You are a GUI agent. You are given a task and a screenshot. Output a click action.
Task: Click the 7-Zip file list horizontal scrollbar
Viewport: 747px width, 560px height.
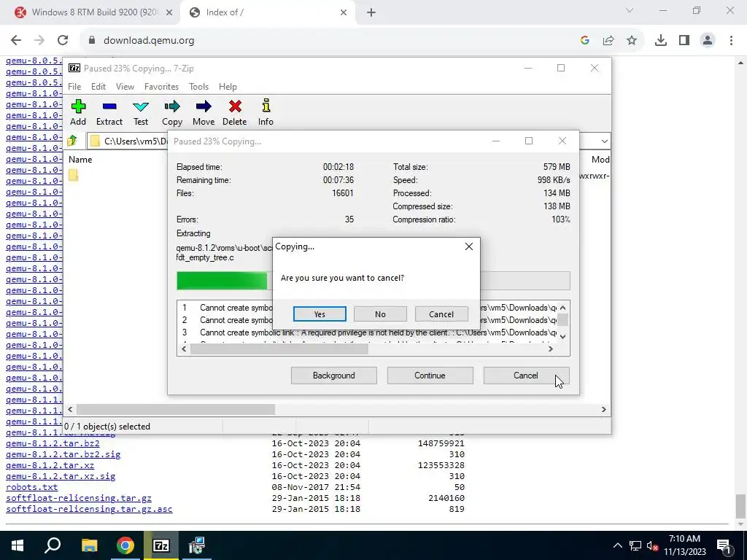pos(175,410)
